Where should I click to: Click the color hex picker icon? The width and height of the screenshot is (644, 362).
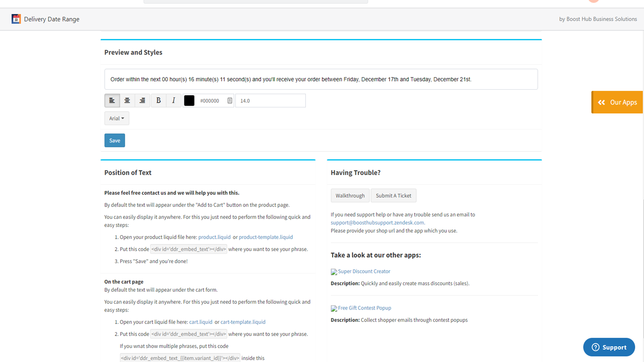click(x=230, y=101)
